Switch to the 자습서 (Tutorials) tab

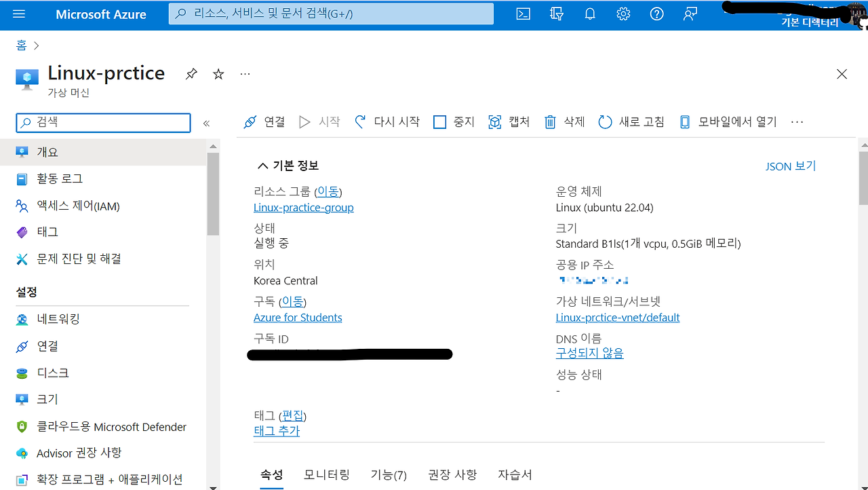pyautogui.click(x=515, y=474)
